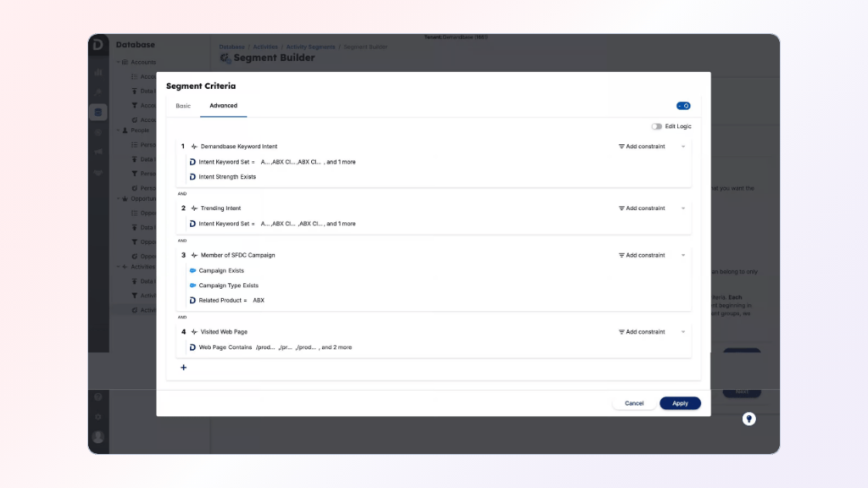868x488 pixels.
Task: Toggle the Edit Logic switch
Action: coord(657,126)
